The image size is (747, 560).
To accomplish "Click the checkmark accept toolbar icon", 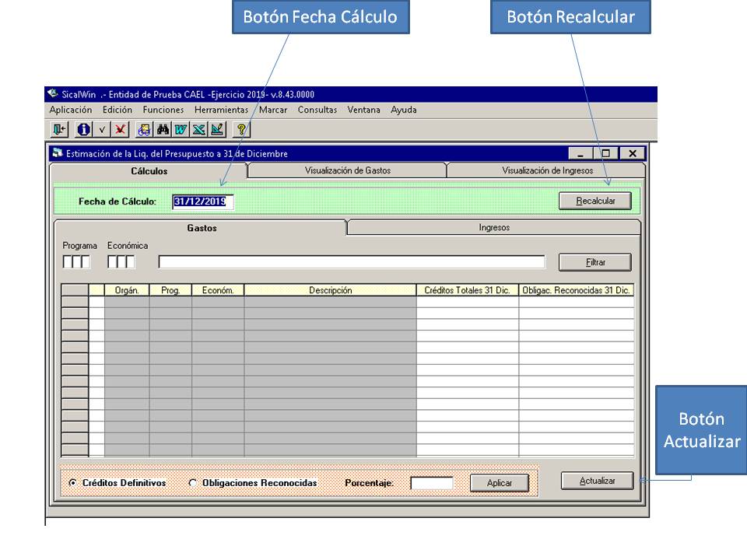I will (x=102, y=130).
